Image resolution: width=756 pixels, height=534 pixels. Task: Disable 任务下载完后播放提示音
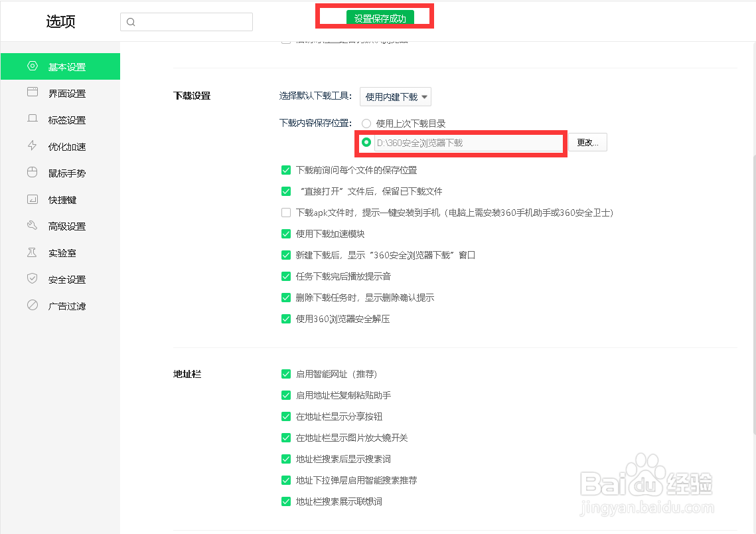[286, 276]
